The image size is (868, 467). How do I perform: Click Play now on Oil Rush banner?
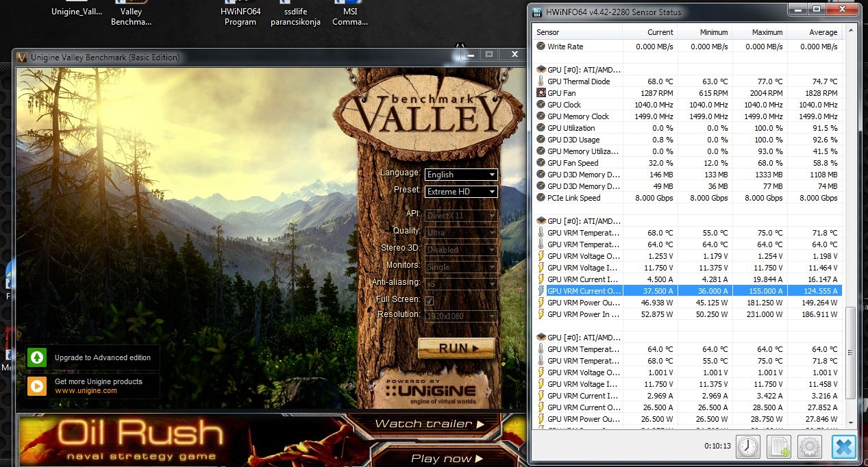[447, 458]
